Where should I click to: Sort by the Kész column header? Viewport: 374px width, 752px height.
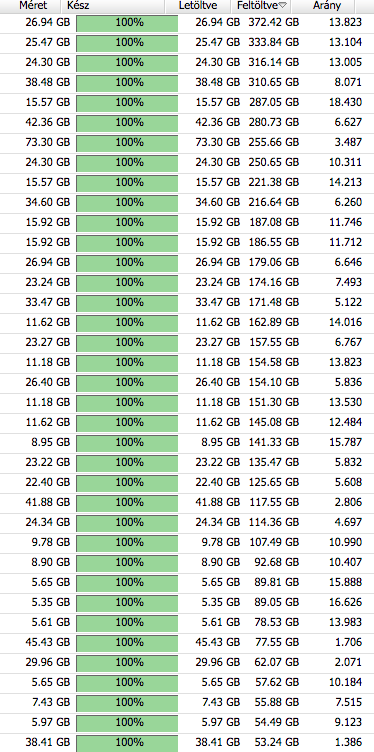pyautogui.click(x=113, y=6)
